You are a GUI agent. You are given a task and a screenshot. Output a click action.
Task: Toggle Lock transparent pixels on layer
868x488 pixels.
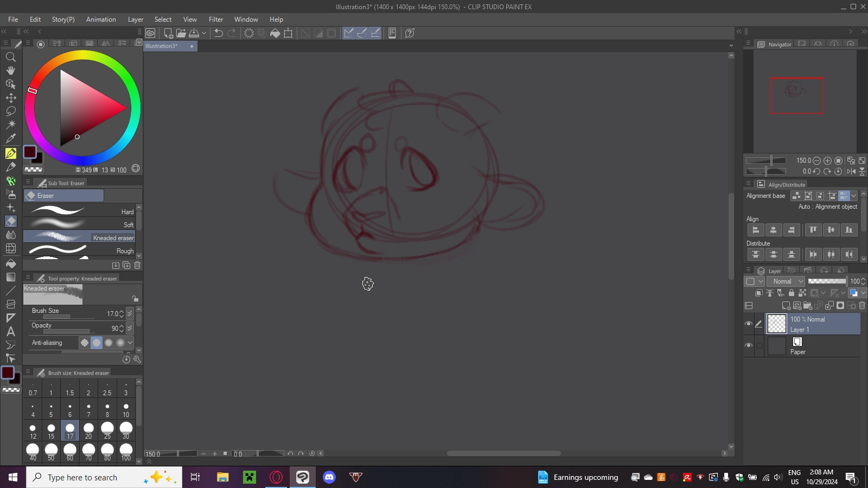tap(802, 293)
